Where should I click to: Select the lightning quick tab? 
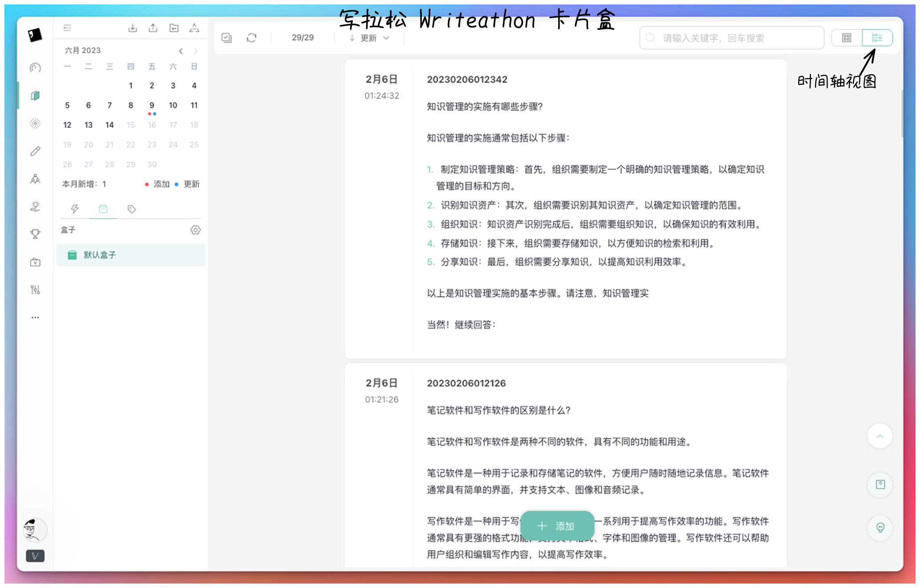pos(75,209)
